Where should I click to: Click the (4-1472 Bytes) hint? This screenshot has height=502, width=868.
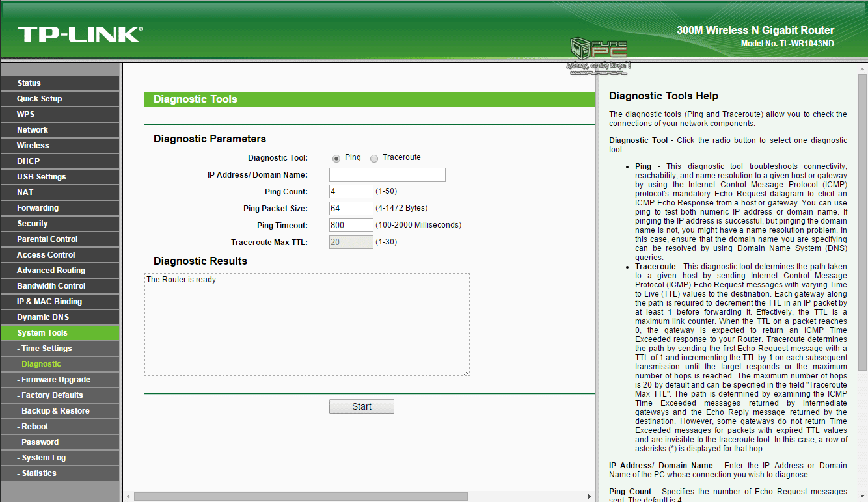tap(401, 208)
